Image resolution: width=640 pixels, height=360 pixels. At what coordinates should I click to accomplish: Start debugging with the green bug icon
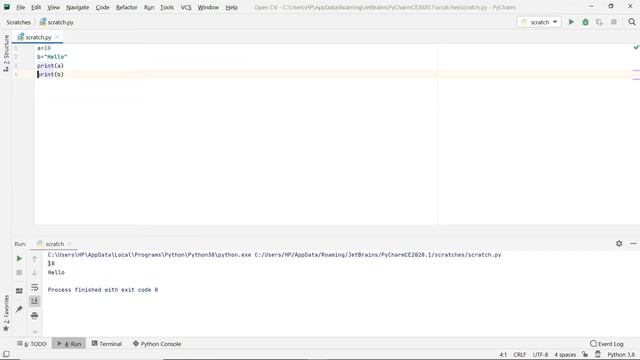pyautogui.click(x=585, y=22)
